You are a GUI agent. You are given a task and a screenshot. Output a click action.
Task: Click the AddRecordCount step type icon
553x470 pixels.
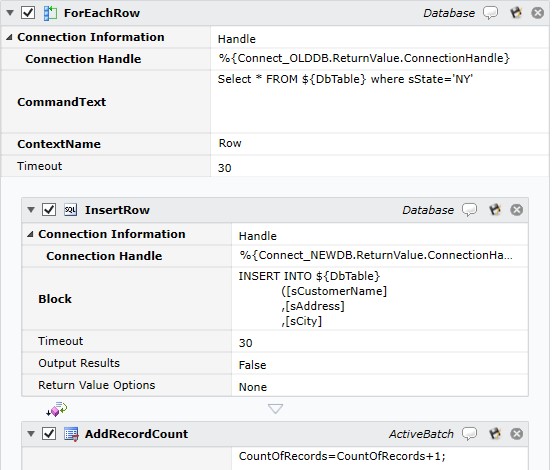click(71, 434)
